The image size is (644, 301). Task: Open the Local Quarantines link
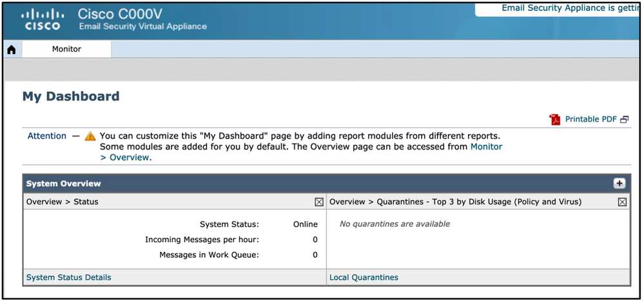coord(364,277)
